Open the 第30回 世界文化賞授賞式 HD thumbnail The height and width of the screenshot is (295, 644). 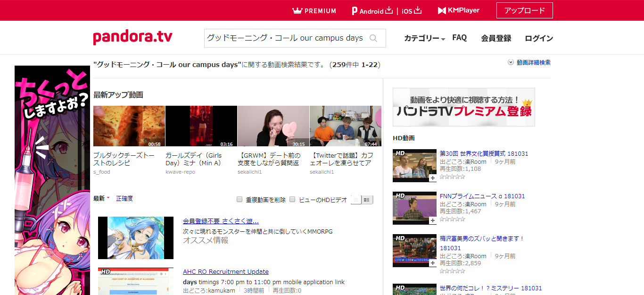coord(415,166)
